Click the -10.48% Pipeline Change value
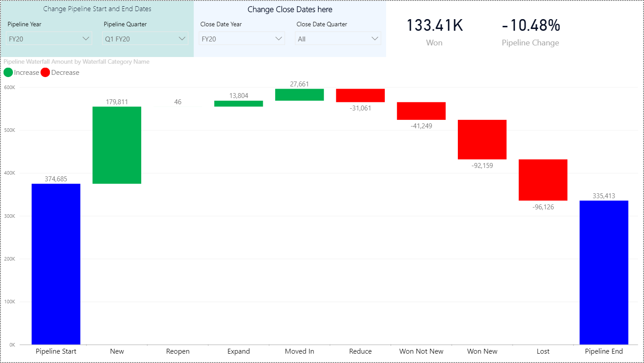The image size is (644, 363). coord(531,26)
